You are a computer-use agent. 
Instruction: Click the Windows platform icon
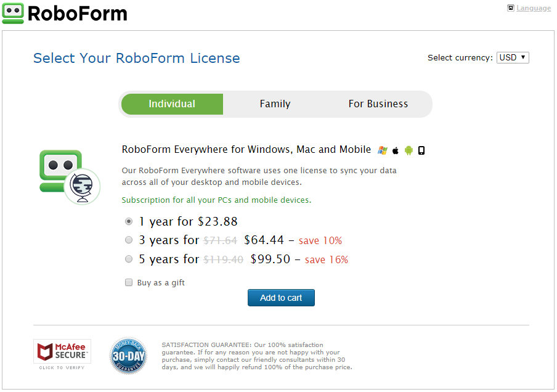383,150
